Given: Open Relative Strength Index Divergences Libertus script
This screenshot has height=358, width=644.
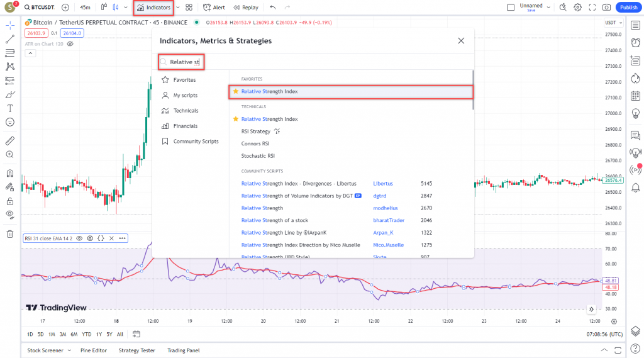Looking at the screenshot, I should (299, 184).
